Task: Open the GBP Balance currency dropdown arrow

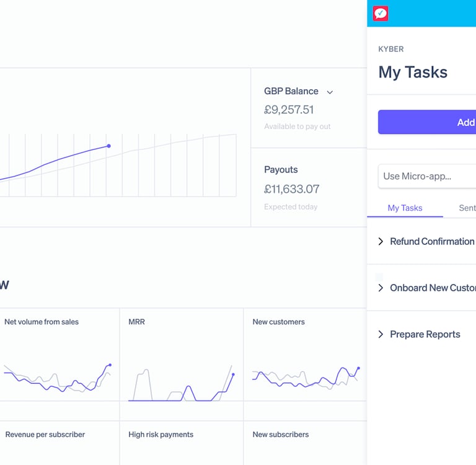Action: tap(330, 92)
